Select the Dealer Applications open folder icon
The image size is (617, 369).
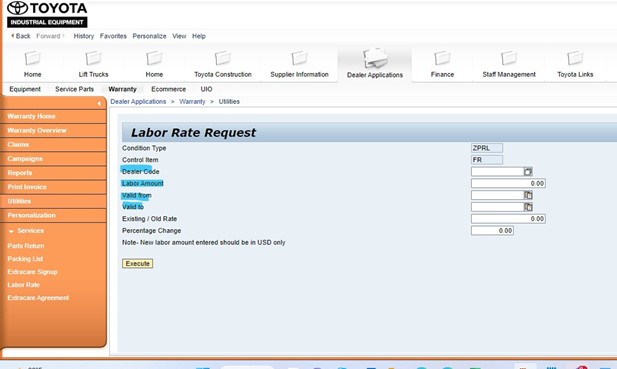click(x=375, y=58)
